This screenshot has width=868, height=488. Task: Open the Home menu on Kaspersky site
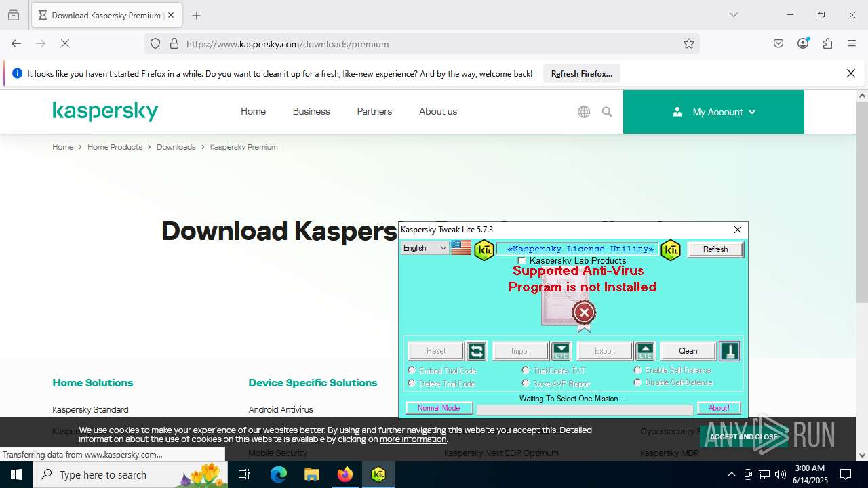coord(253,111)
